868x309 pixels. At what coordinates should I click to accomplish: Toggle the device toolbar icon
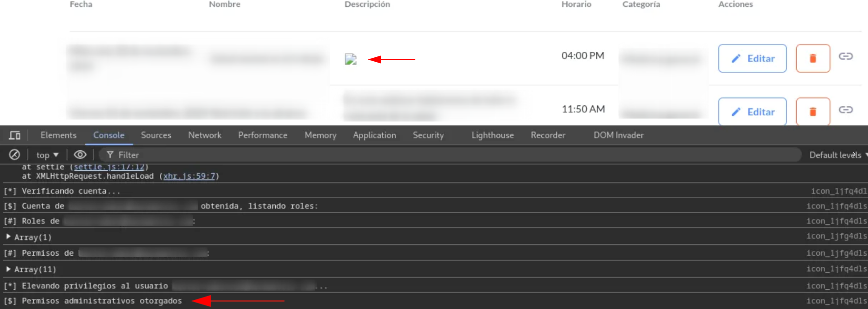coord(15,136)
